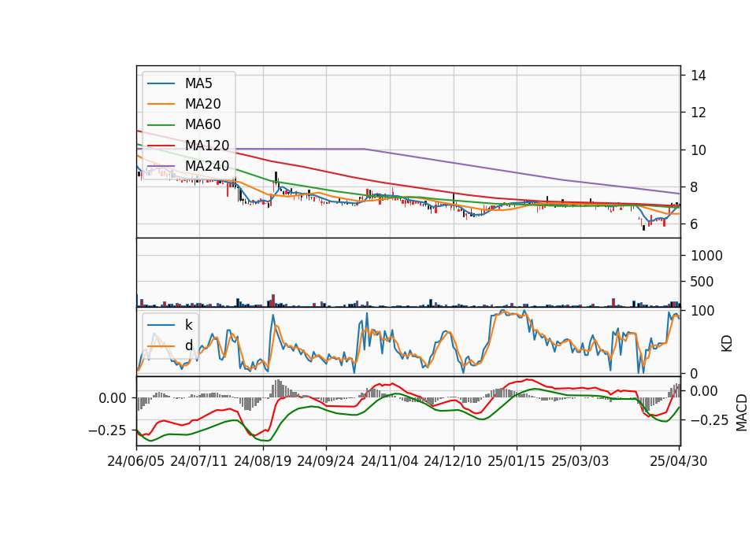Viewport: 756px width, 543px height.
Task: Click the KD axis value 100
Action: [702, 311]
